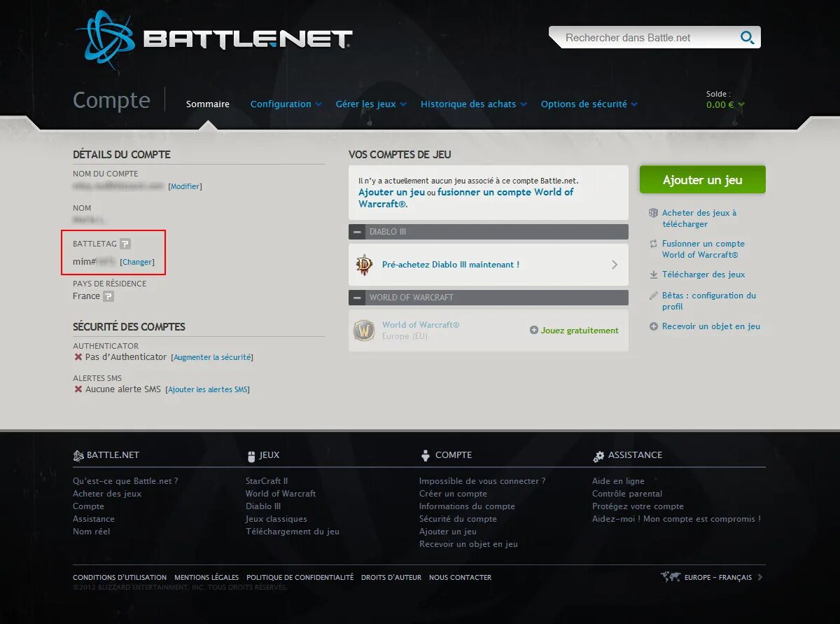Click Recevoir un objet en jeu sidebar link
This screenshot has width=840, height=624.
[711, 326]
